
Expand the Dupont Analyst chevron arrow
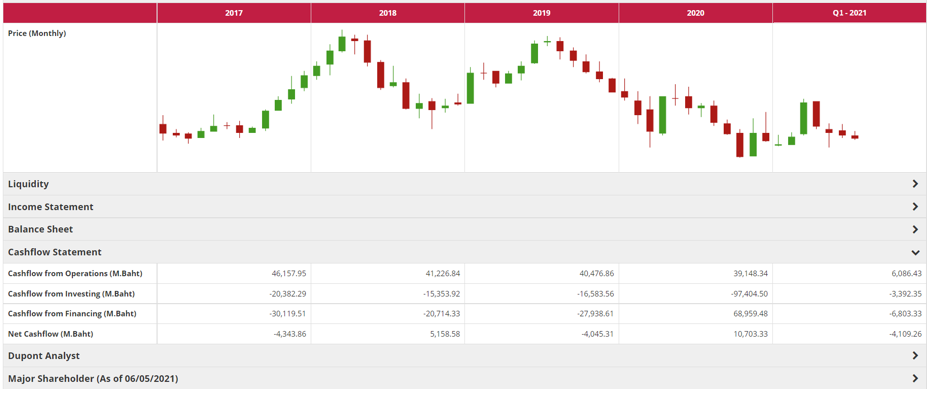click(x=915, y=356)
